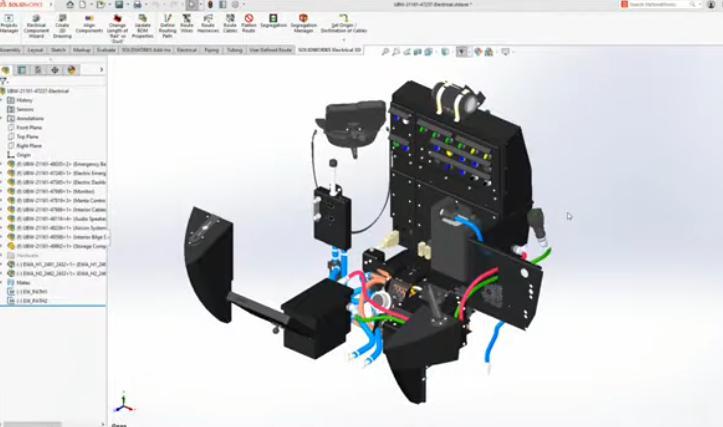Open the Layout ribbon tab
This screenshot has height=427, width=723.
(x=35, y=50)
